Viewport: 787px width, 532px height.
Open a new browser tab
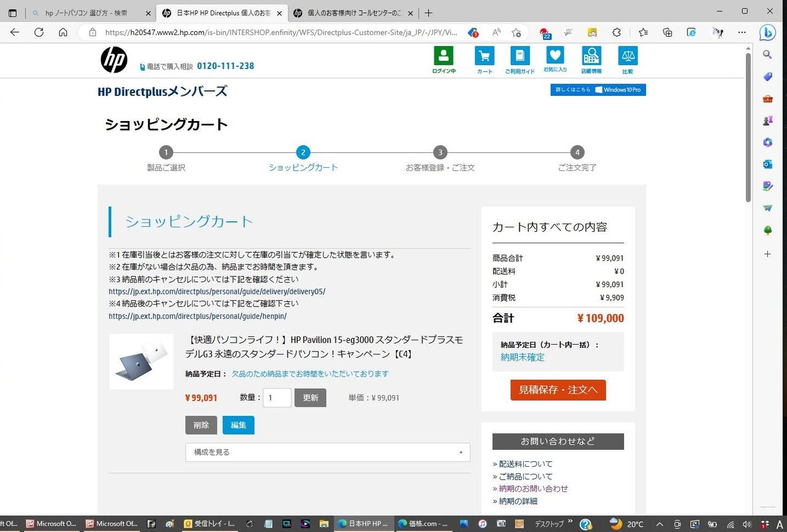(429, 13)
